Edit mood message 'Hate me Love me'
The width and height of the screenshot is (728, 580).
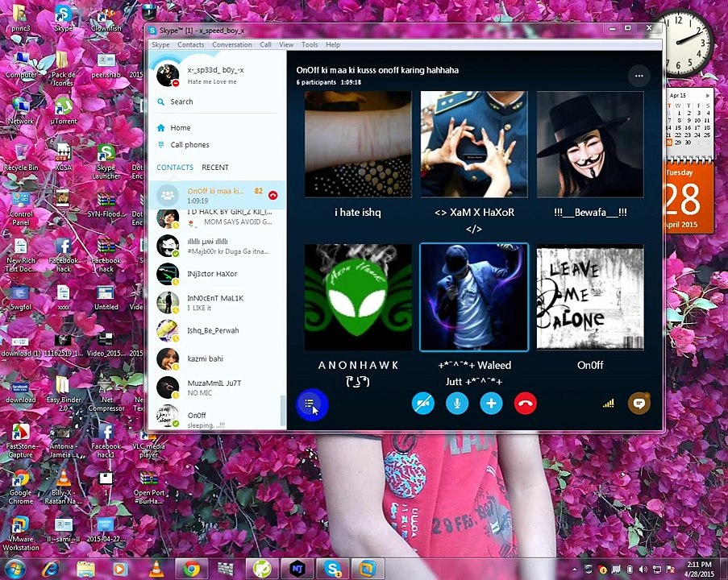(212, 81)
